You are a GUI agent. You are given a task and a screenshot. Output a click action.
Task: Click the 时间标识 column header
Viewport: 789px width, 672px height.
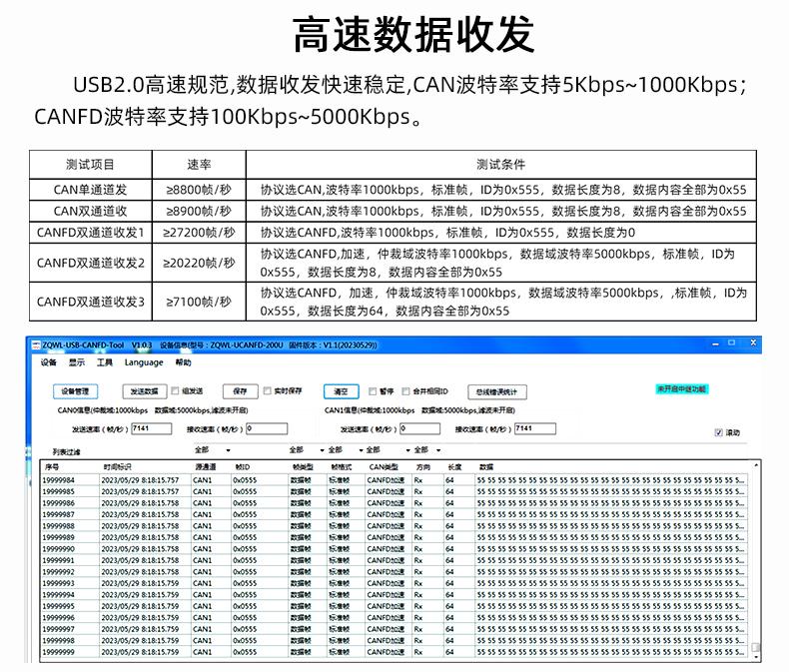click(x=117, y=466)
